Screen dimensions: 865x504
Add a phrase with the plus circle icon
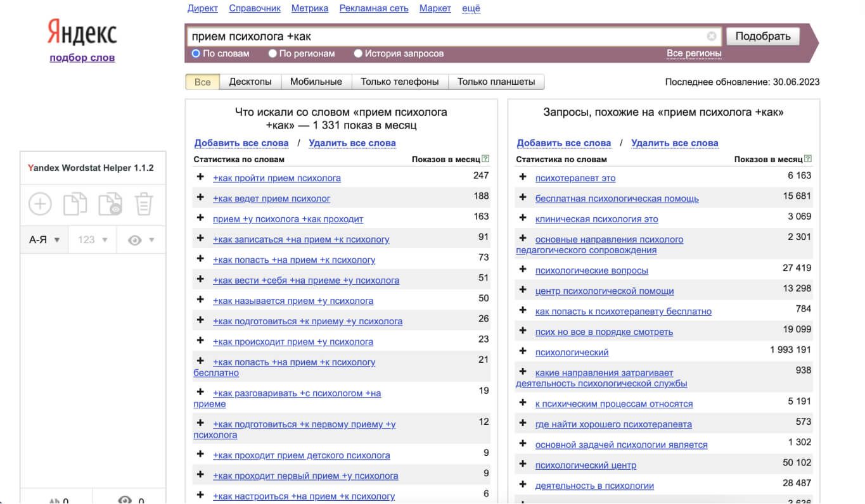pyautogui.click(x=39, y=203)
